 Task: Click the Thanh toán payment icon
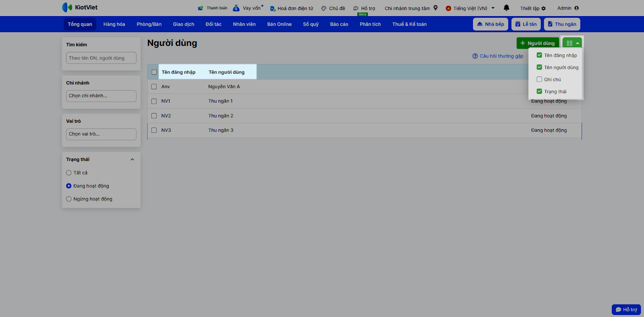[x=200, y=8]
